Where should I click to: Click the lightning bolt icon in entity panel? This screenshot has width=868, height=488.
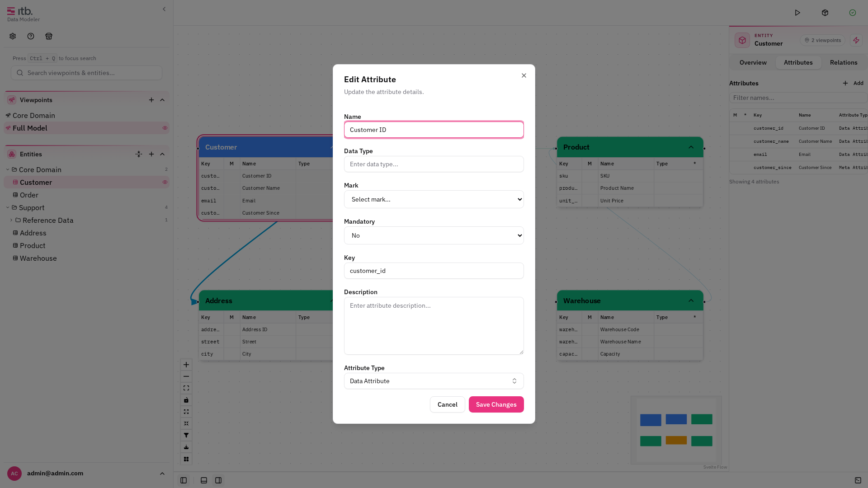[x=856, y=40]
